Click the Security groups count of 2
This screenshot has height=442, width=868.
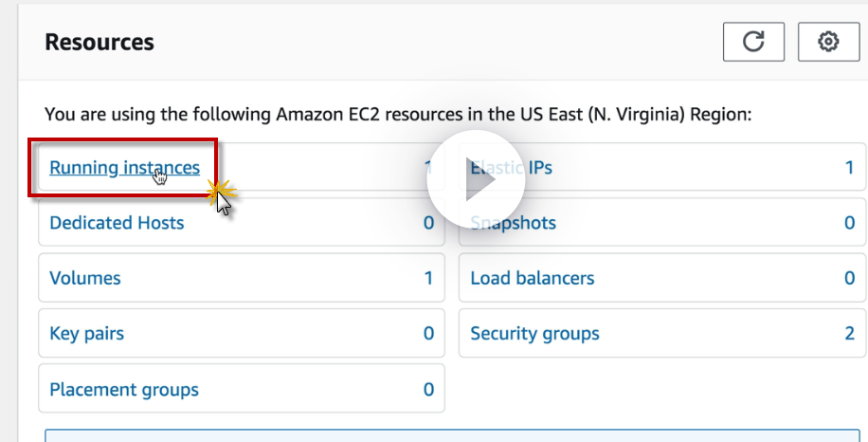pos(849,333)
